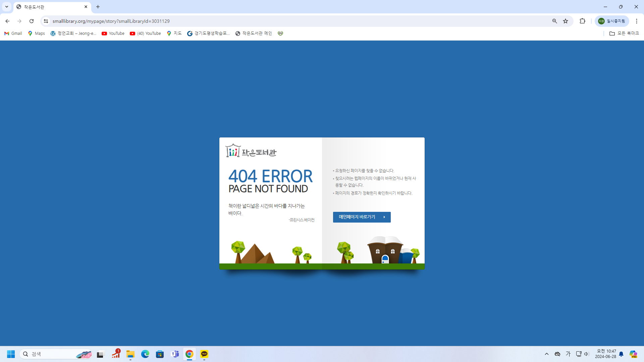644x362 pixels.
Task: Open Microsoft Store from the taskbar
Action: [160, 354]
